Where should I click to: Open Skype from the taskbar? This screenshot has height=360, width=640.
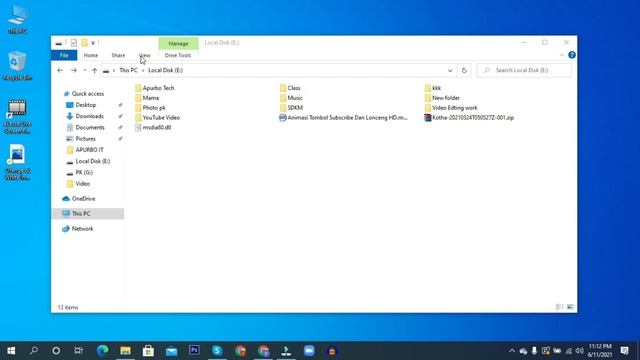click(217, 351)
